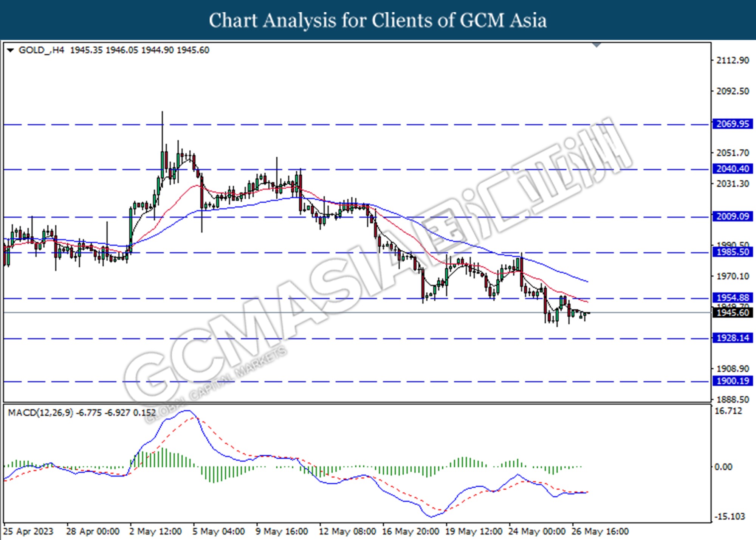Screen dimensions: 756x540
Task: Click the 16 May 20:00 time label
Action: click(411, 532)
